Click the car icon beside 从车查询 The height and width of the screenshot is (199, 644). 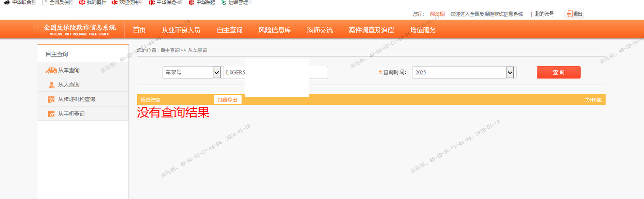[x=51, y=70]
